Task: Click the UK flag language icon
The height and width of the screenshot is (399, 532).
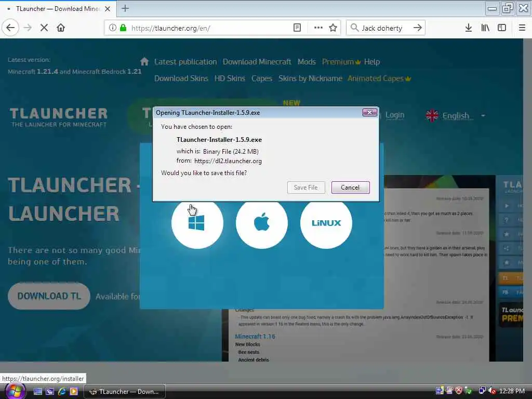Action: pos(432,116)
